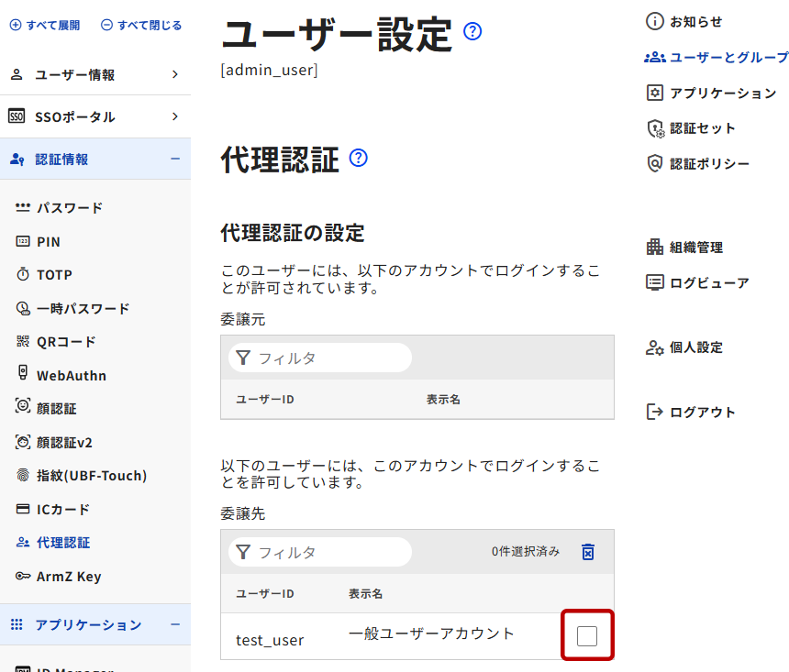Click the お知らせ info icon
The height and width of the screenshot is (672, 789).
654,21
